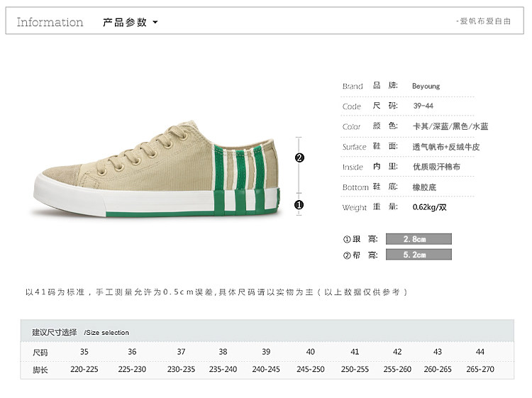The height and width of the screenshot is (398, 532).
Task: Select the 2.8cm heel height bar
Action: (419, 239)
